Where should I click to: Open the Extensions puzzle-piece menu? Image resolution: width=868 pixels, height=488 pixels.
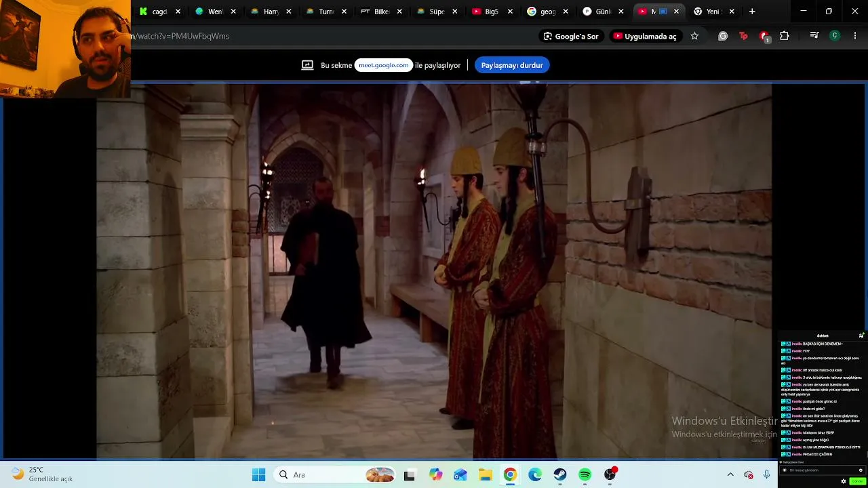(x=785, y=36)
